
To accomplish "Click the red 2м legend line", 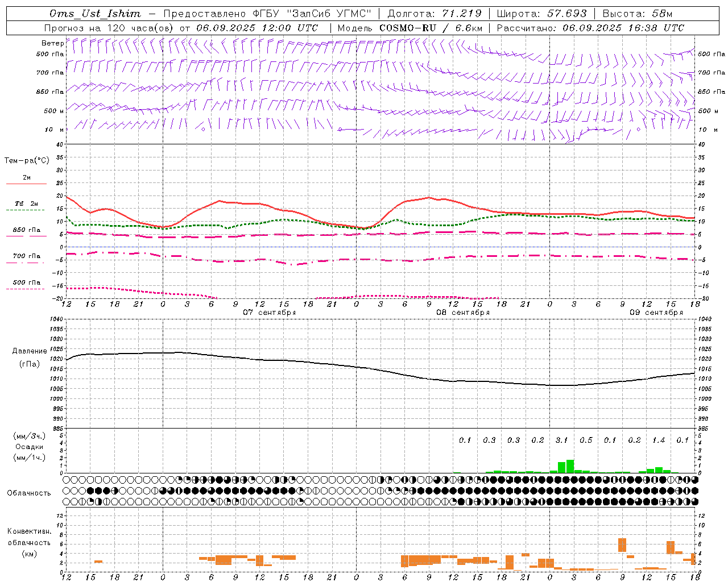I will (26, 184).
